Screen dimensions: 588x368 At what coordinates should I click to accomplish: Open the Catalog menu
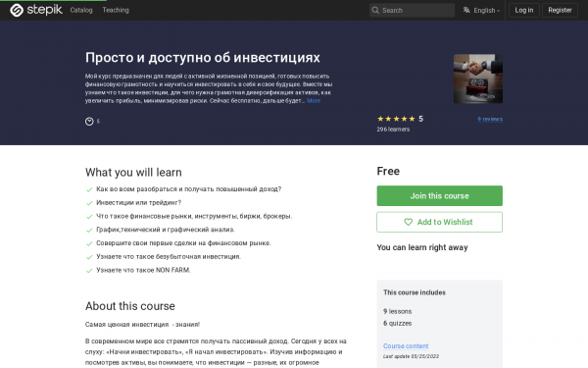coord(81,10)
